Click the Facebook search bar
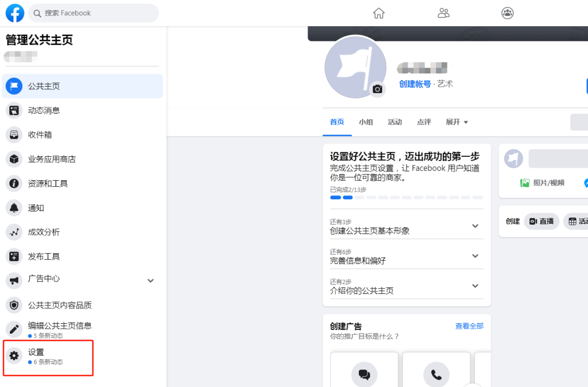Screen dimensions: 588x387 click(x=93, y=13)
